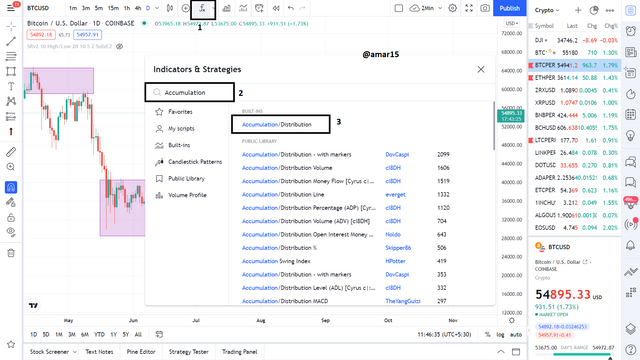Toggle the auto scale
The height and width of the screenshot is (360, 640).
[516, 335]
